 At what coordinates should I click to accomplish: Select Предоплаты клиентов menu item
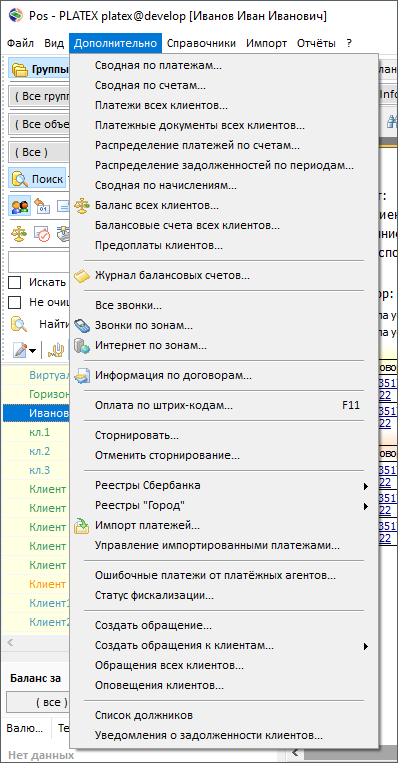pyautogui.click(x=224, y=246)
